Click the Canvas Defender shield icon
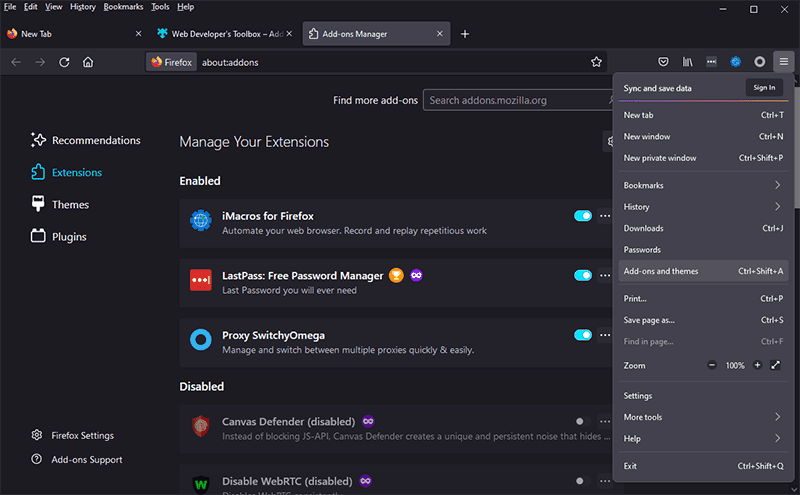The width and height of the screenshot is (800, 495). click(201, 426)
